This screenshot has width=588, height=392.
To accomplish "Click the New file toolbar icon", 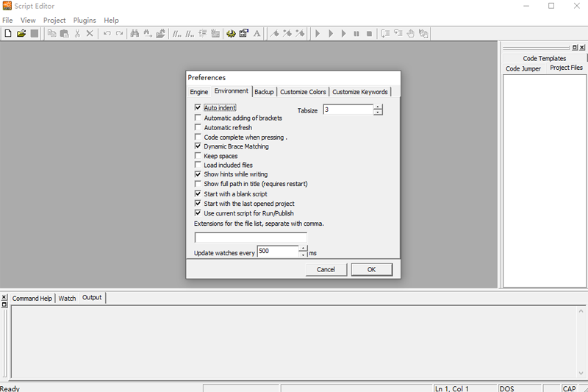I will click(x=8, y=33).
